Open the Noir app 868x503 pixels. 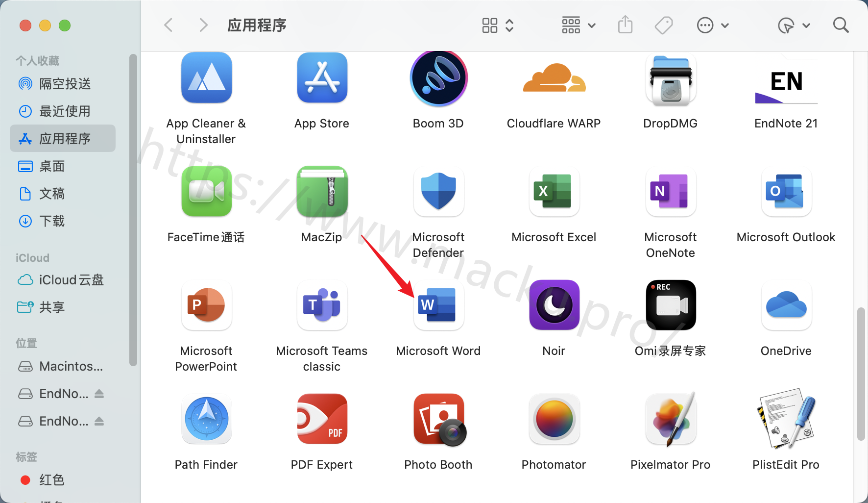(x=554, y=305)
